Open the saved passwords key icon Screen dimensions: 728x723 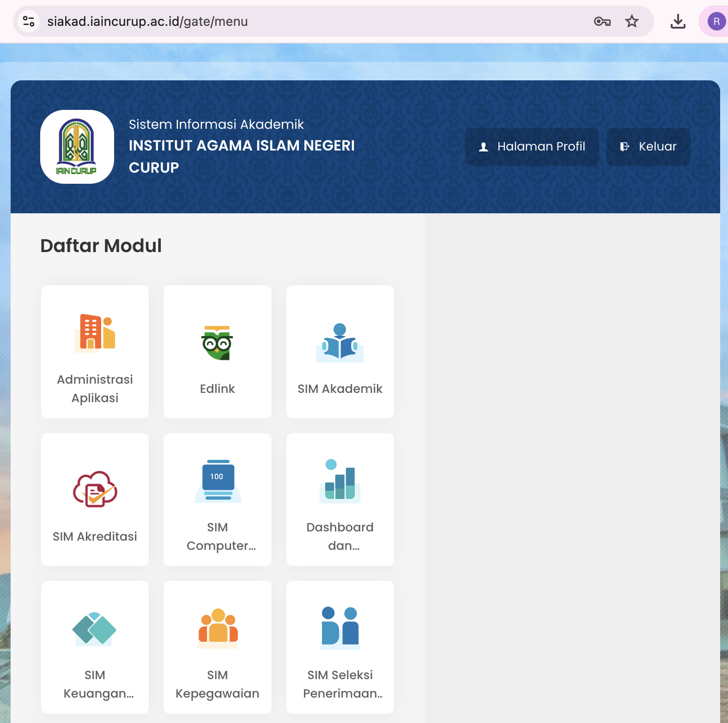point(602,21)
